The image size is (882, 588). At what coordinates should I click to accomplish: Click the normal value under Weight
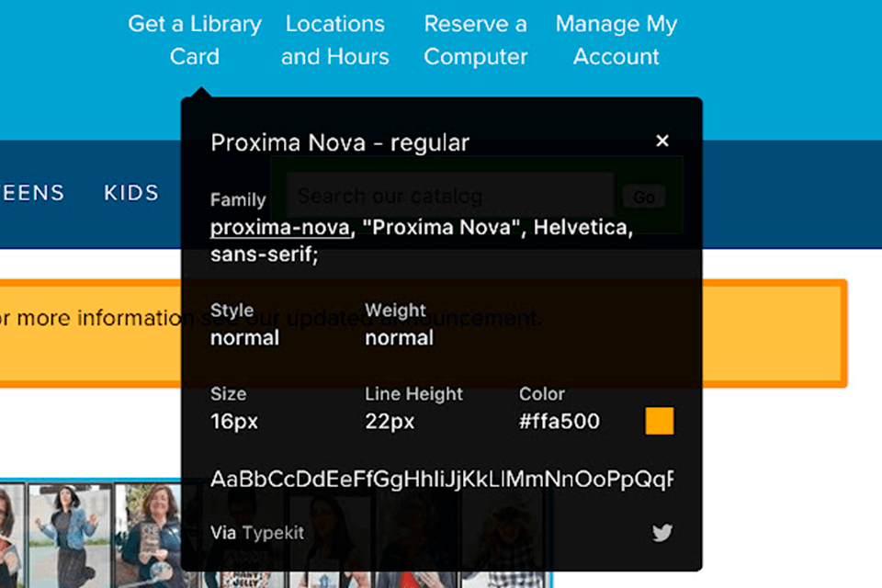point(400,337)
